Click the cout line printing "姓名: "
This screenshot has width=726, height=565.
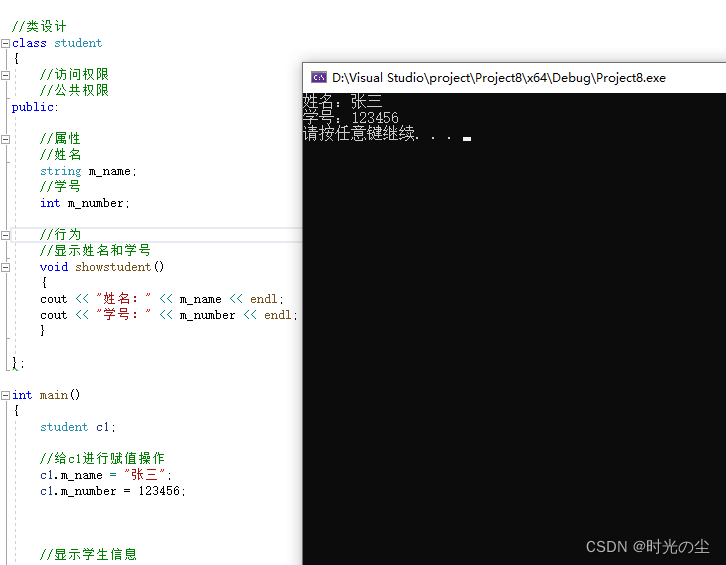coord(162,299)
